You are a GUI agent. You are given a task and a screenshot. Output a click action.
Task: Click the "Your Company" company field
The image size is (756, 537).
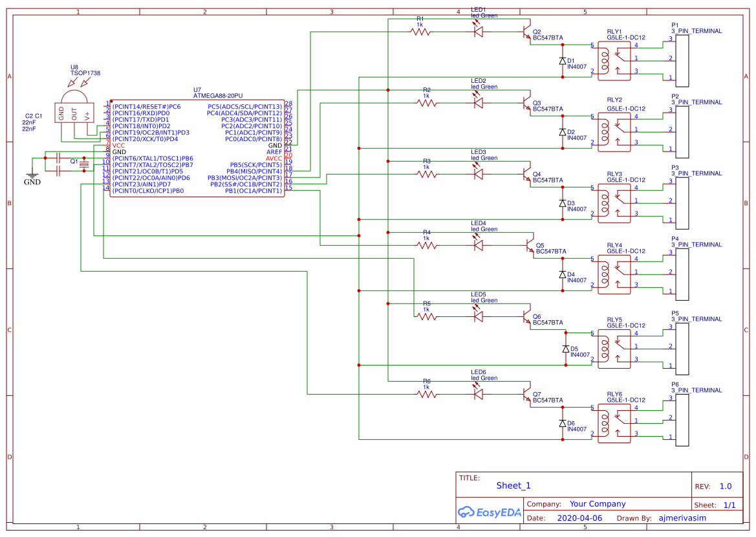[x=598, y=504]
